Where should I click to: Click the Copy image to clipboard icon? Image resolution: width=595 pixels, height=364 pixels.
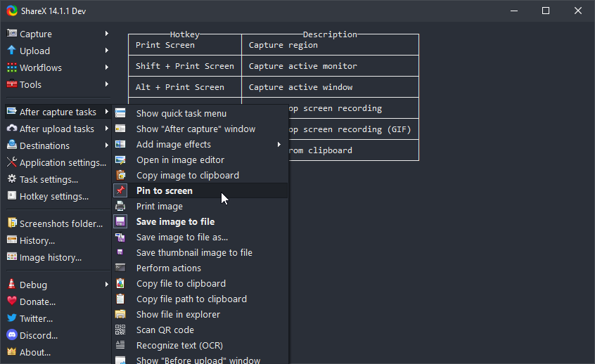pyautogui.click(x=120, y=175)
